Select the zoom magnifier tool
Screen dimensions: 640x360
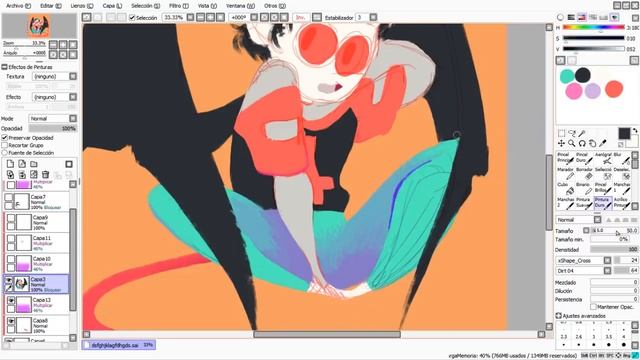[x=572, y=143]
